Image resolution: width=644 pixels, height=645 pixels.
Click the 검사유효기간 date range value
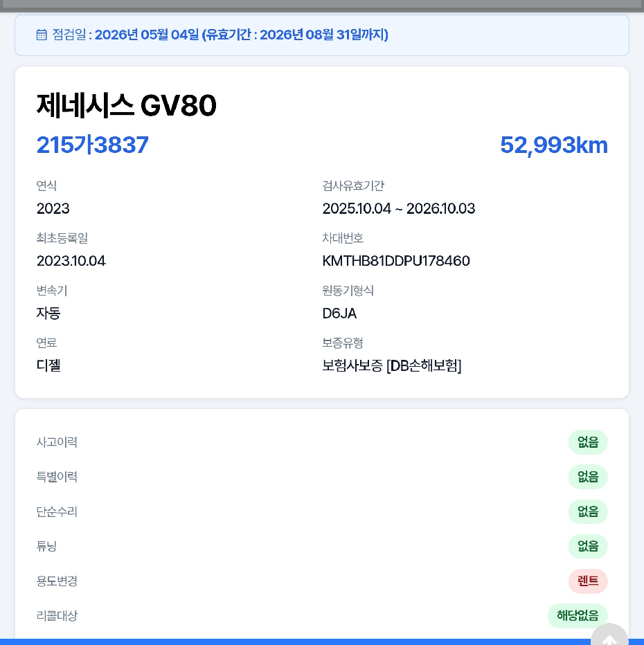(399, 208)
